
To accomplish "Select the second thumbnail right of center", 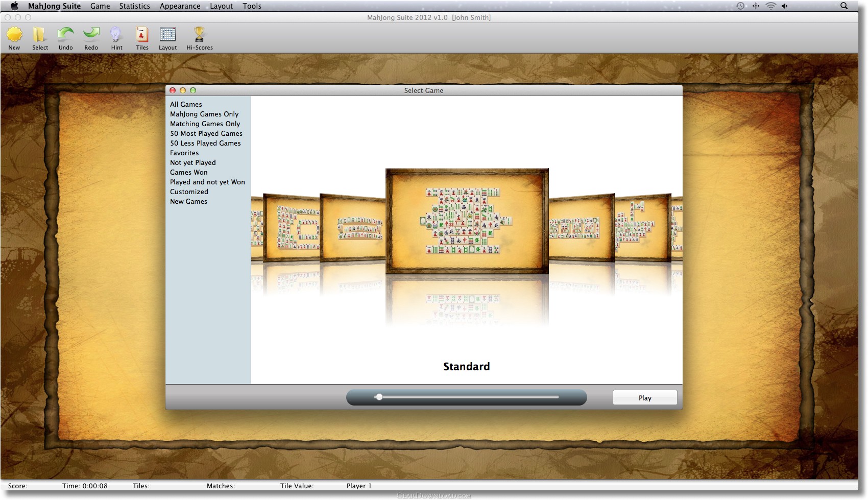I will tap(643, 227).
